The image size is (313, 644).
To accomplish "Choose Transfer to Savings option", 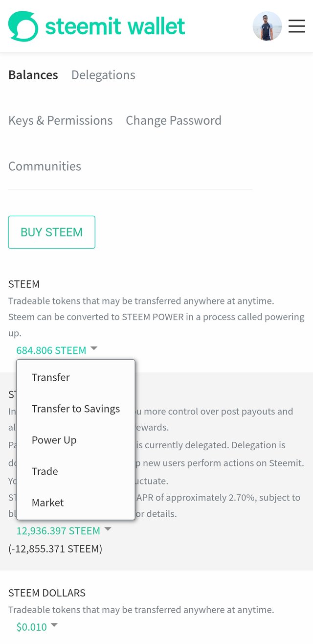I will (x=76, y=409).
